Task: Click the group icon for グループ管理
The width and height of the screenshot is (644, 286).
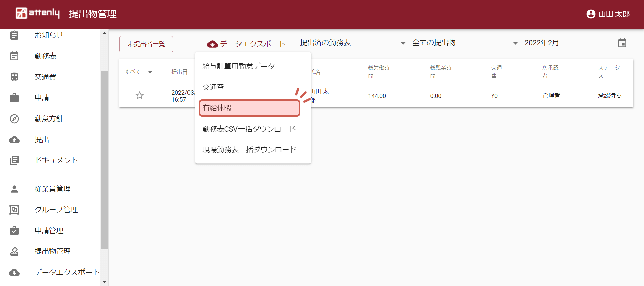Action: click(14, 210)
